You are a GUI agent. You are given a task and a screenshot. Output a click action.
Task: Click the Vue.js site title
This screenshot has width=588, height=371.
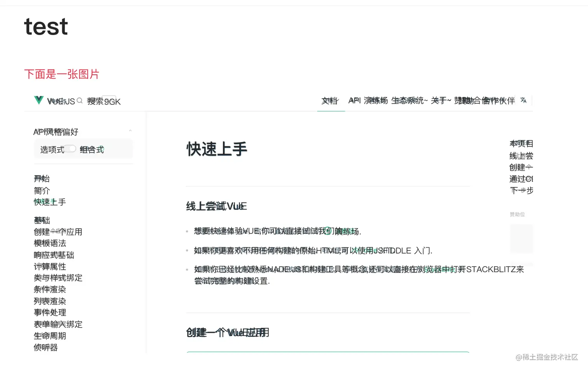point(61,101)
